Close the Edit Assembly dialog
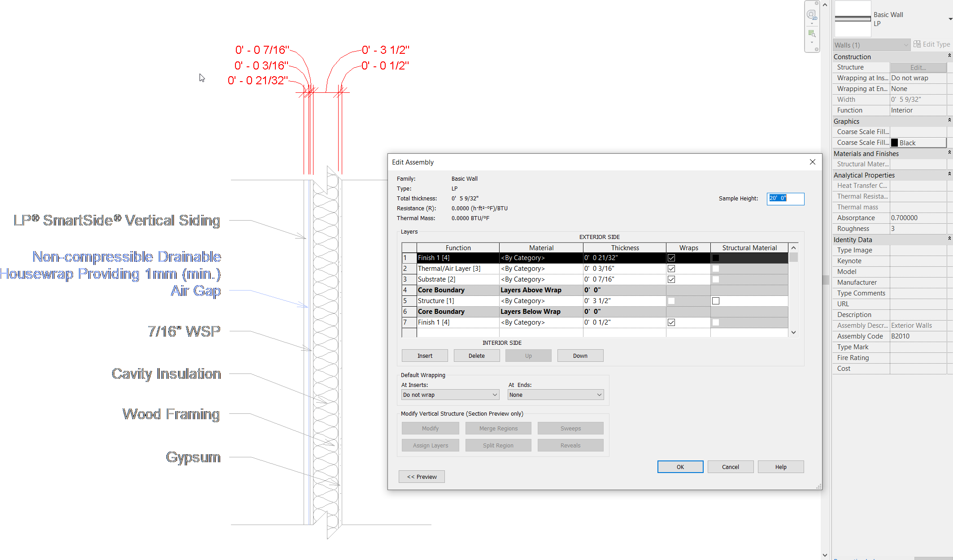This screenshot has height=560, width=953. pyautogui.click(x=813, y=162)
